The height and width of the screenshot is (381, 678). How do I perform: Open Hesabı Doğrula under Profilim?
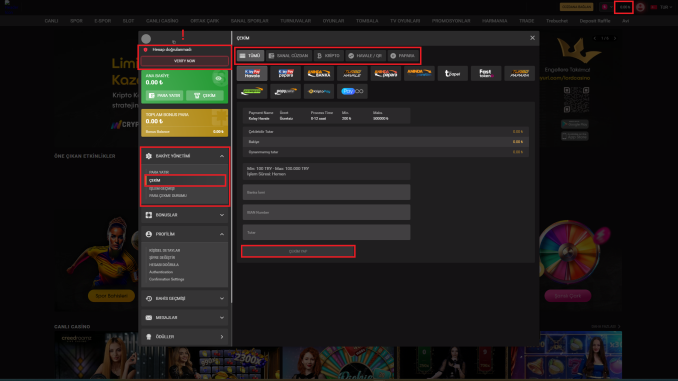click(164, 265)
